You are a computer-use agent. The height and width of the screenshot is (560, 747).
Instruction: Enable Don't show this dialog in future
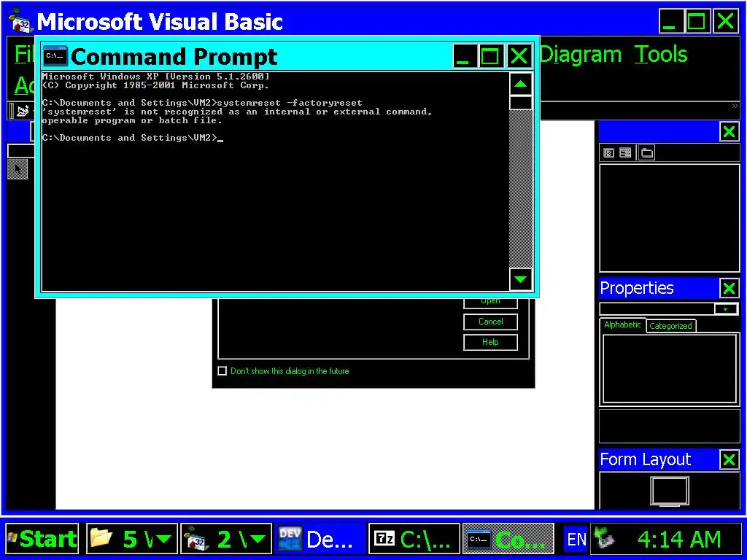tap(222, 370)
